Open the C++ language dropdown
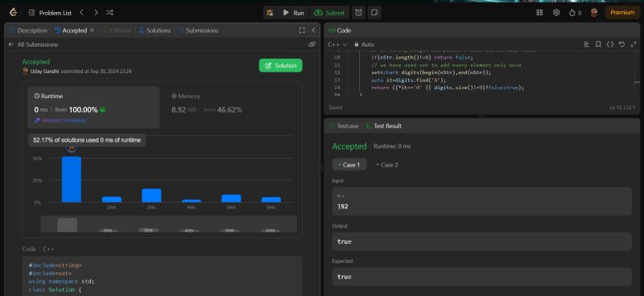This screenshot has width=644, height=296. coord(337,44)
